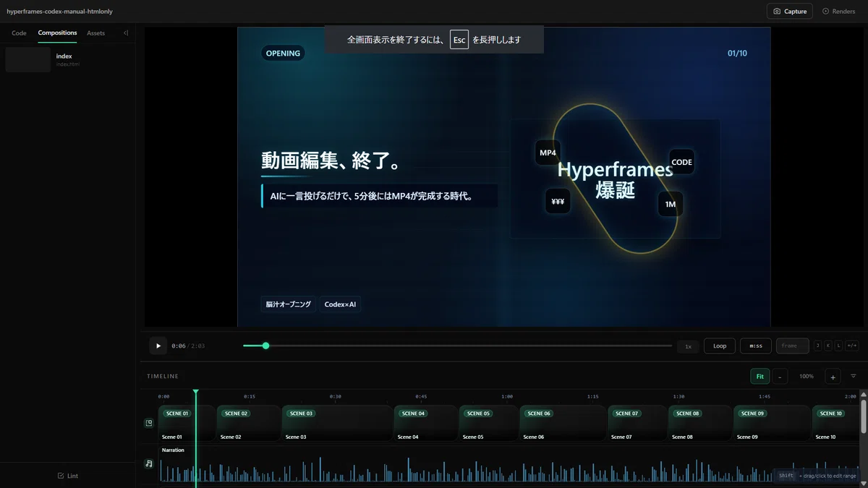
Task: Click the 01/10 slide counter
Action: (737, 53)
